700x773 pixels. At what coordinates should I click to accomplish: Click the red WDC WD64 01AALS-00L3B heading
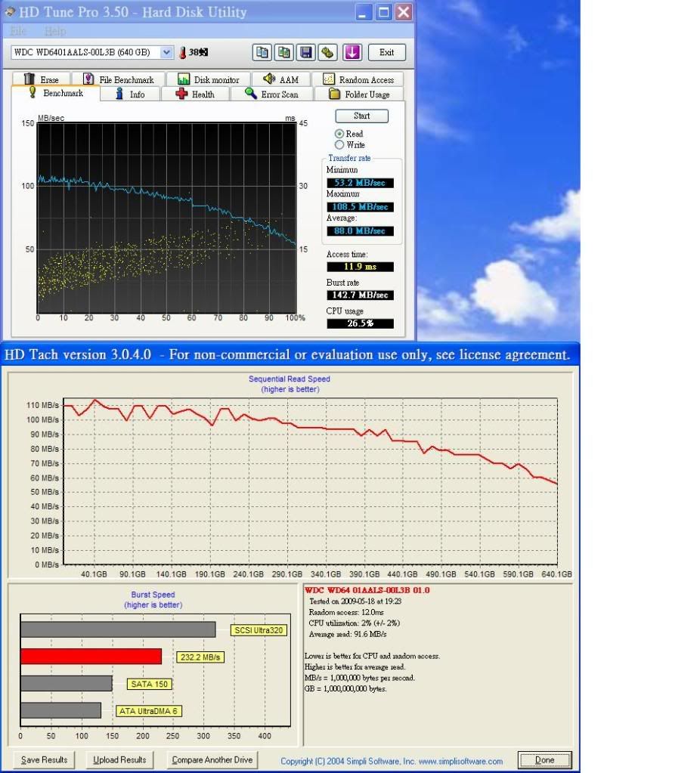point(367,590)
